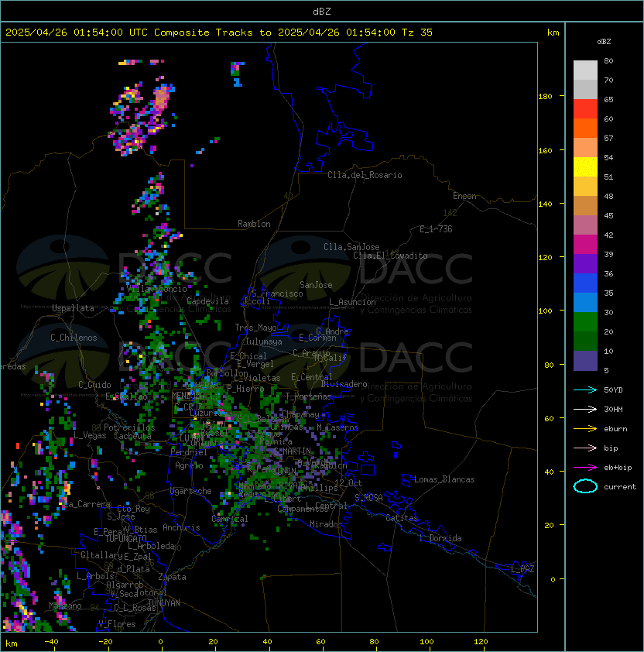The height and width of the screenshot is (652, 644).
Task: Click the L_PAZ location label
Action: click(522, 569)
